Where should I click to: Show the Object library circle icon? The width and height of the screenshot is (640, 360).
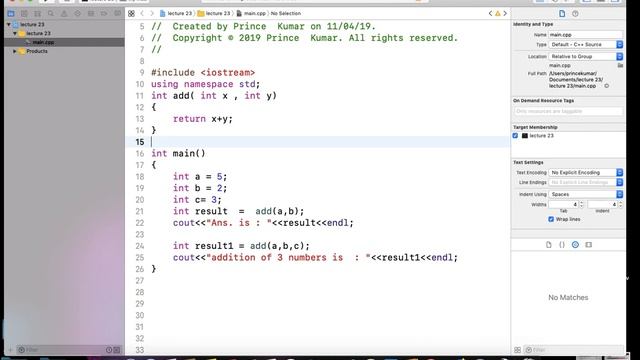coord(575,244)
